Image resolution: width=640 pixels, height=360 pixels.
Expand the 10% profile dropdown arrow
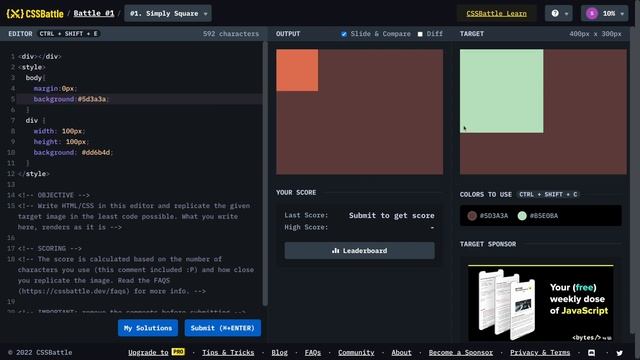click(622, 14)
